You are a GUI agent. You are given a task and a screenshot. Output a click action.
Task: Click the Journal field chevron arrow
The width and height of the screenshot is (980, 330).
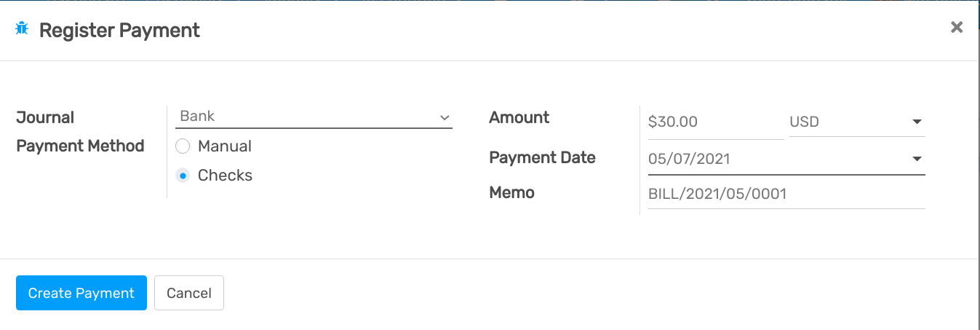[445, 117]
